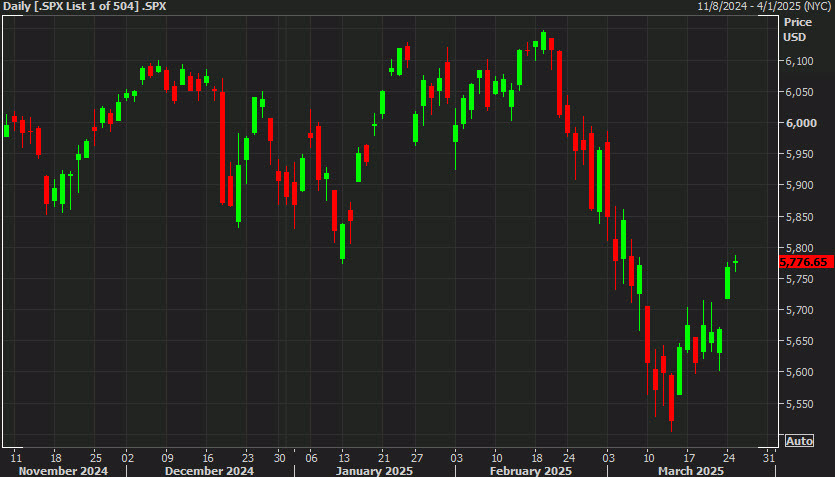Click the date tick '31' on the time axis
The image size is (835, 477).
(x=768, y=458)
